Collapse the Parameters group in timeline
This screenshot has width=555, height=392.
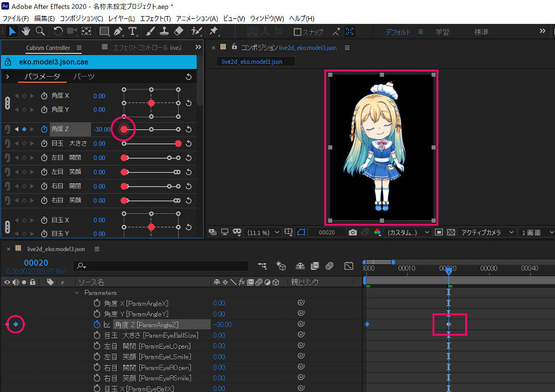[77, 293]
